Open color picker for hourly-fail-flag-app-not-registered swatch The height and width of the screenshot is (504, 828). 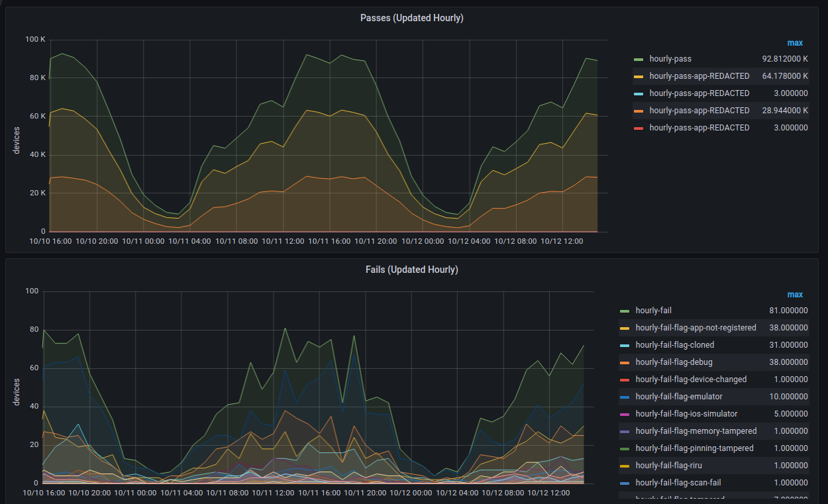tap(624, 328)
